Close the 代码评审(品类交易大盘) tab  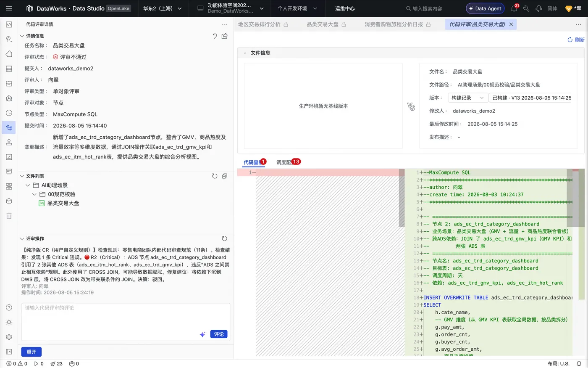coord(511,24)
